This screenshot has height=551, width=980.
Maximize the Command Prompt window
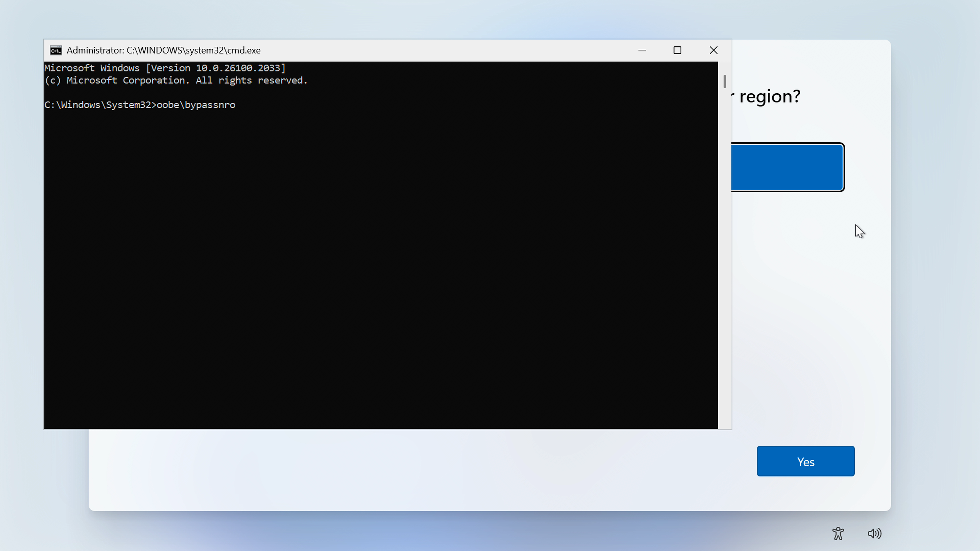(677, 50)
